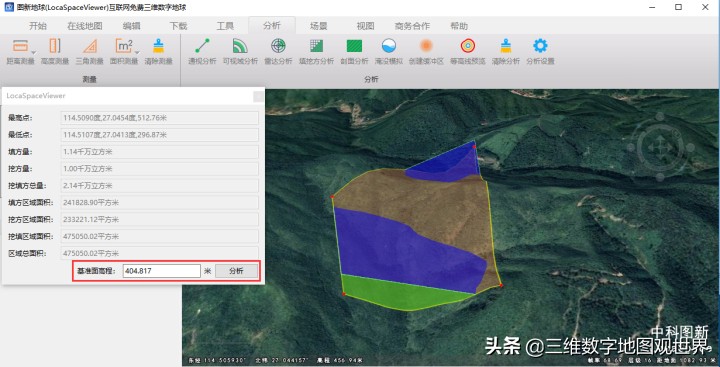Click the green region of the polygon
This screenshot has height=367, width=720.
click(404, 294)
